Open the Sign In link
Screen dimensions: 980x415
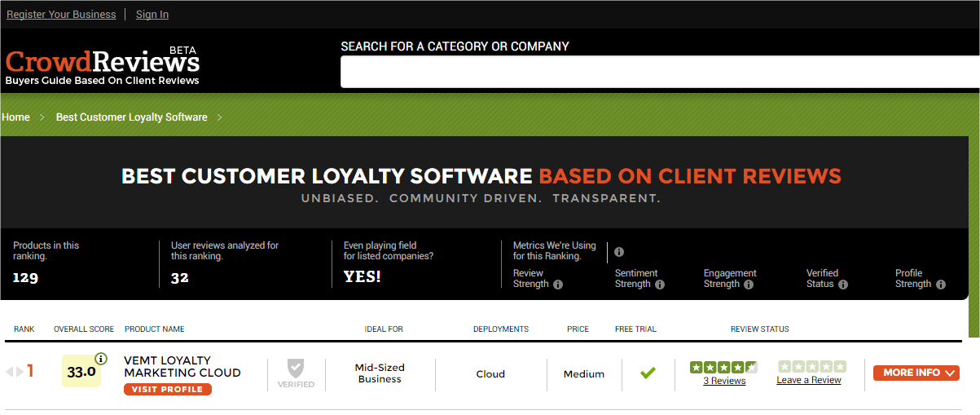(152, 14)
